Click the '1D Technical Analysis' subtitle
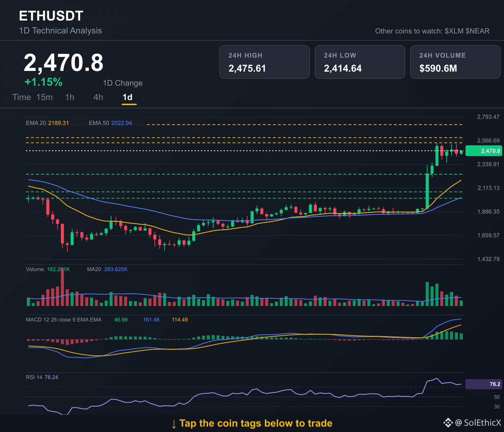Screen dimensions: 504x432 tap(60, 31)
